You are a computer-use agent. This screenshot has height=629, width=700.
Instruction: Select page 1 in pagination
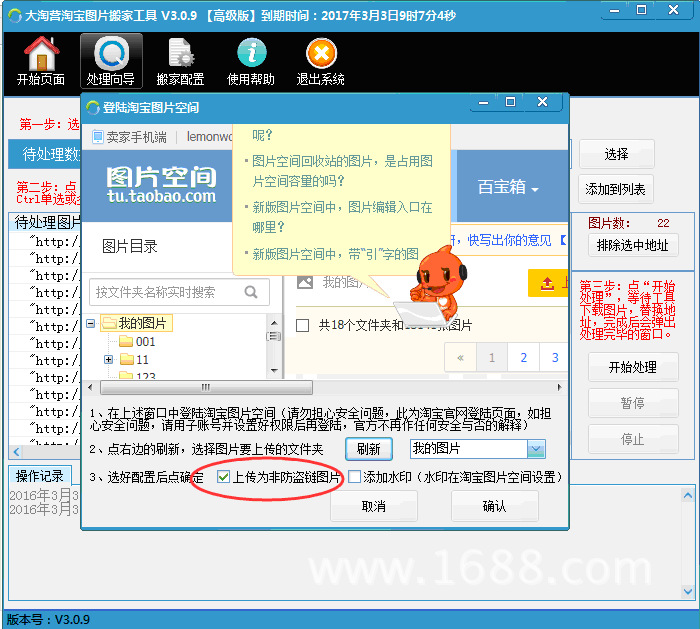click(x=492, y=358)
